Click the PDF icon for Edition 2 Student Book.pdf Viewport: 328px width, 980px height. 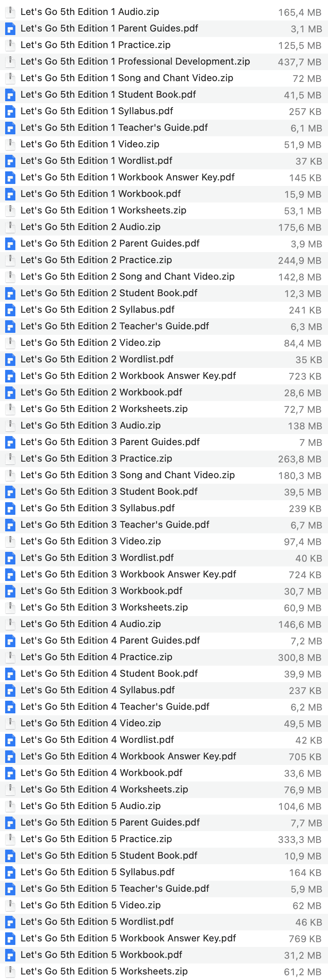coord(10,293)
